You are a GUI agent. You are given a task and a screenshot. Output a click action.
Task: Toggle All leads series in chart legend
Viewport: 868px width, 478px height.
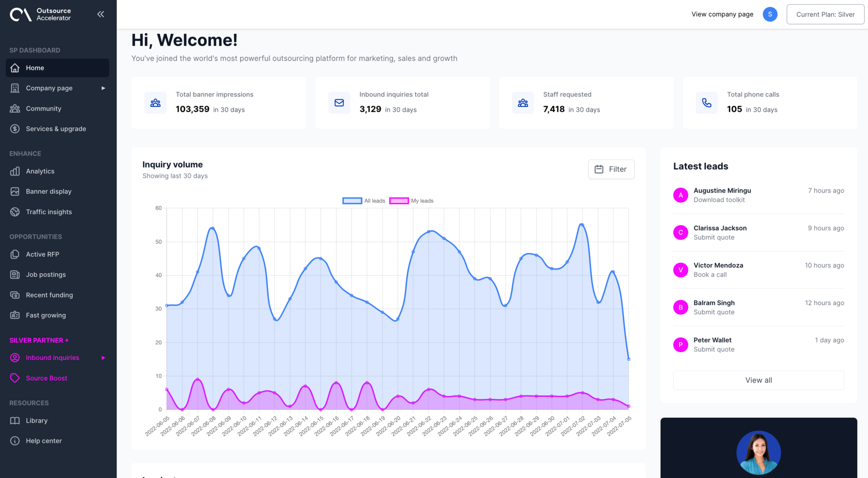[x=364, y=201]
